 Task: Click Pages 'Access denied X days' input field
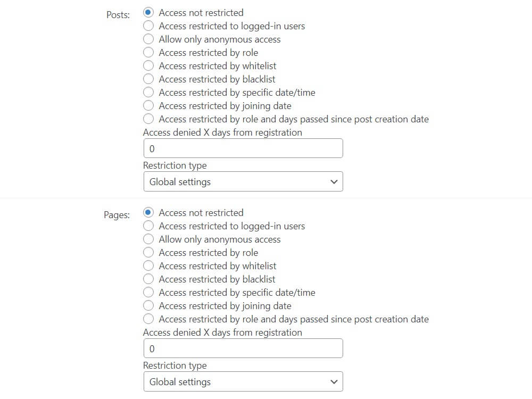(x=243, y=348)
